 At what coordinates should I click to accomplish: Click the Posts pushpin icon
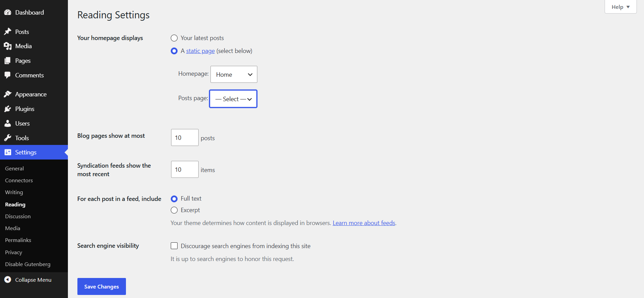click(x=7, y=32)
